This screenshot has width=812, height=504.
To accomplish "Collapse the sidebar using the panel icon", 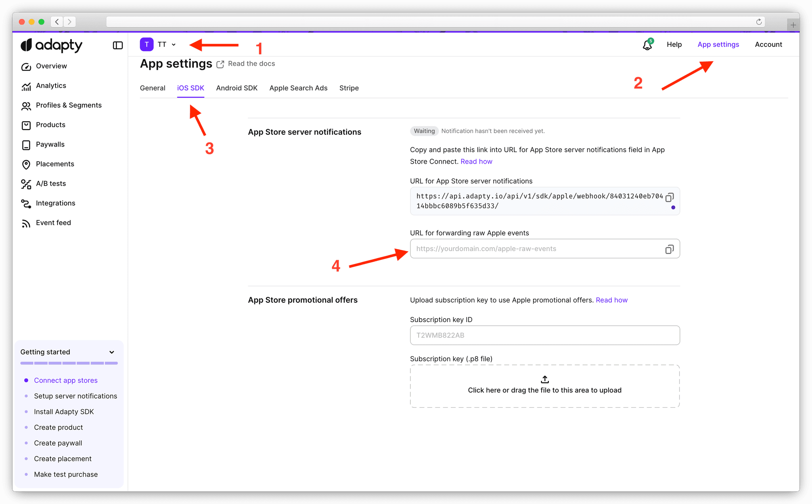I will [117, 45].
